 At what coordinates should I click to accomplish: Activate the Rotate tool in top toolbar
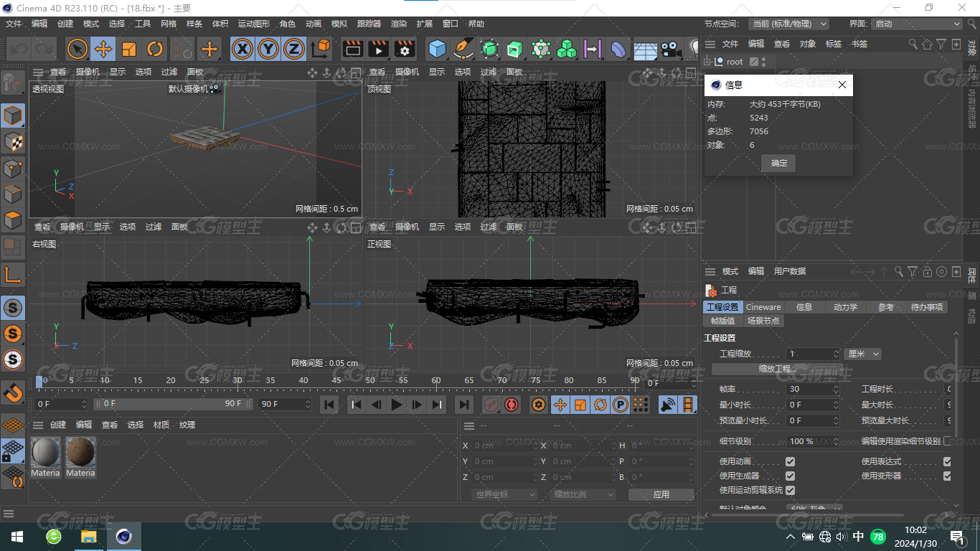click(x=155, y=49)
